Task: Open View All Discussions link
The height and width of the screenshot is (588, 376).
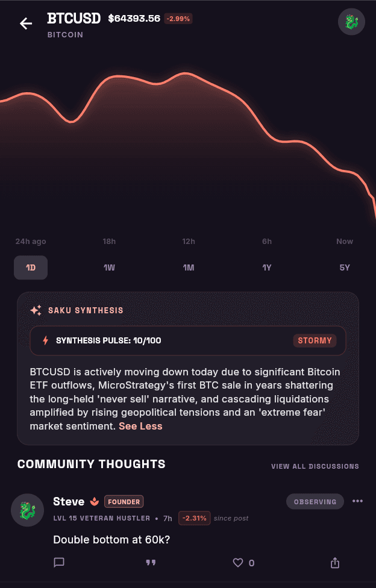Action: [315, 466]
